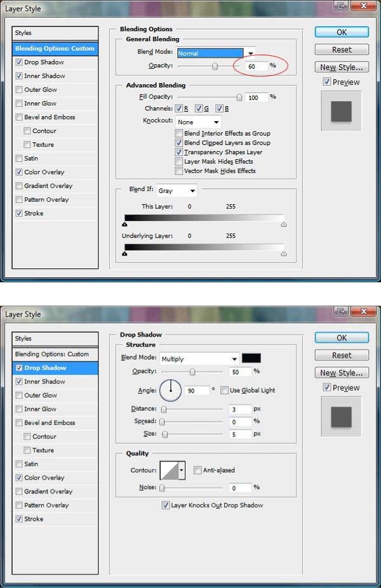Click Reset in the Drop Shadow dialog
Viewport: 381px width, 588px height.
point(342,355)
